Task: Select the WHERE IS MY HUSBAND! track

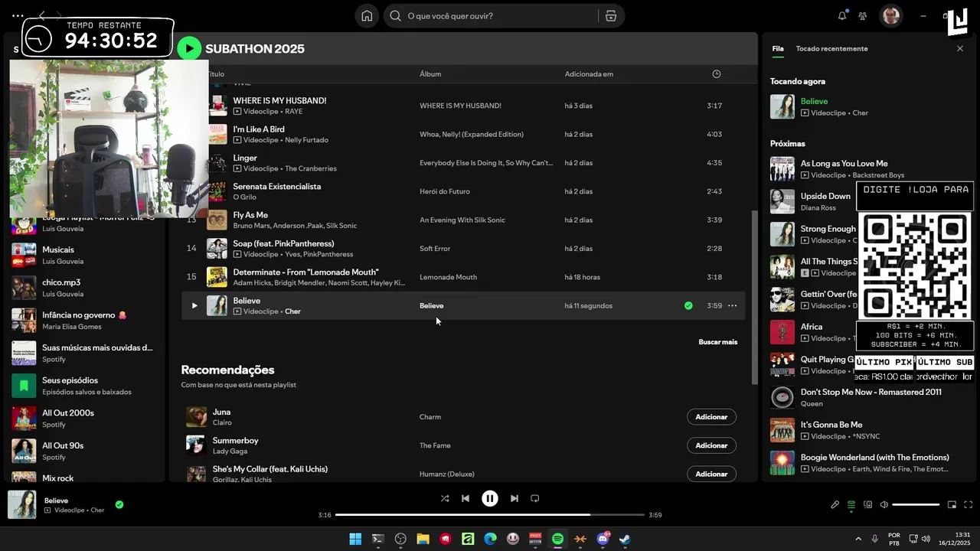Action: coord(279,100)
